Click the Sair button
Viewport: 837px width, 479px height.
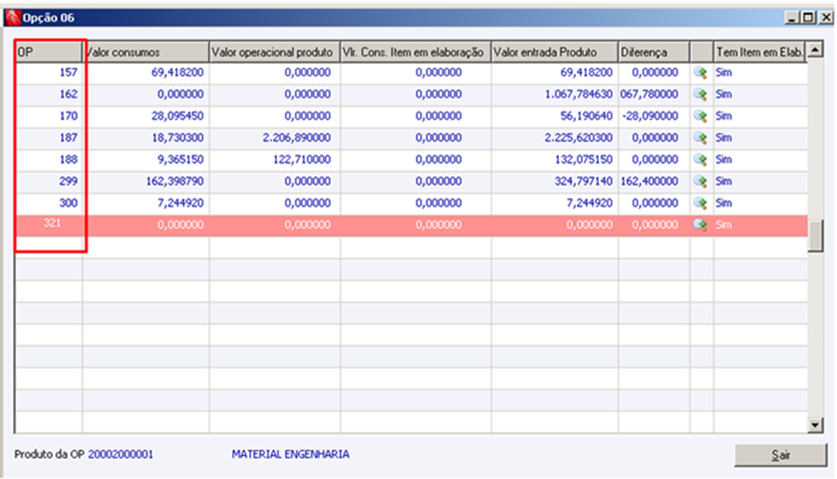[780, 455]
